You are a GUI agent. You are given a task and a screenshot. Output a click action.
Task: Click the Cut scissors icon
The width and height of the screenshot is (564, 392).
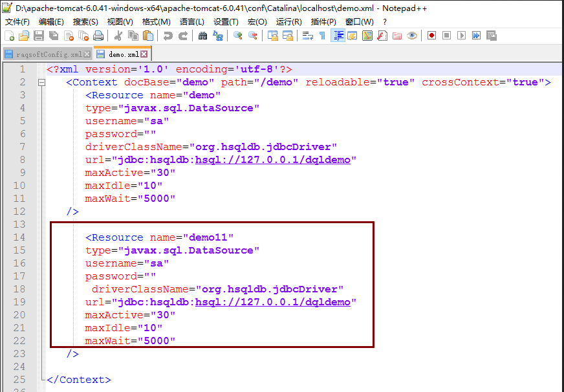tap(118, 36)
